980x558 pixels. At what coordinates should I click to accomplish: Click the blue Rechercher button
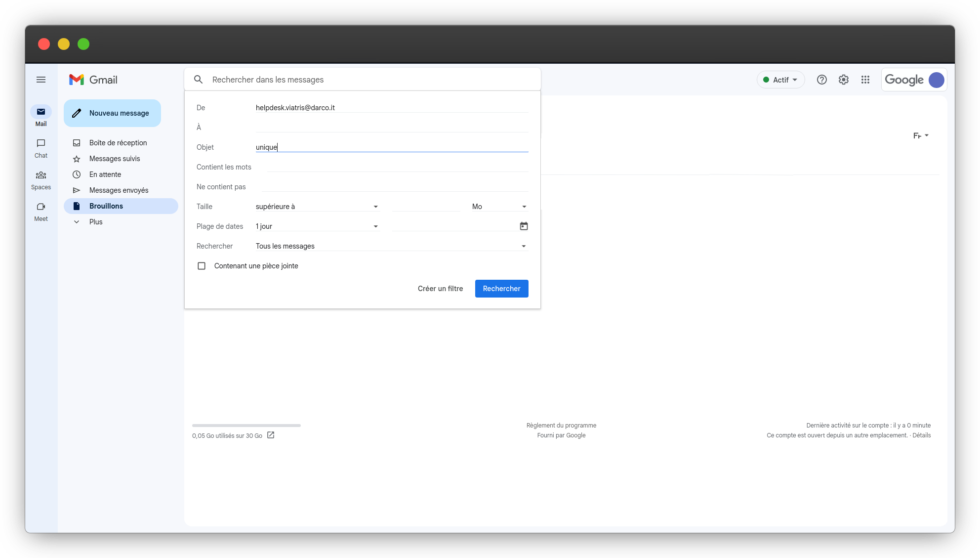tap(501, 289)
